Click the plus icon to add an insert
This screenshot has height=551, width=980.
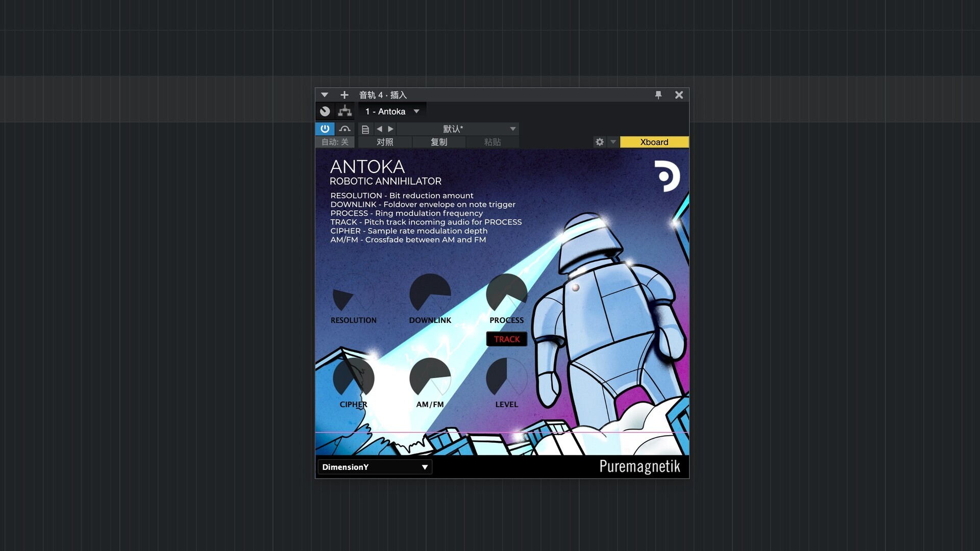345,95
